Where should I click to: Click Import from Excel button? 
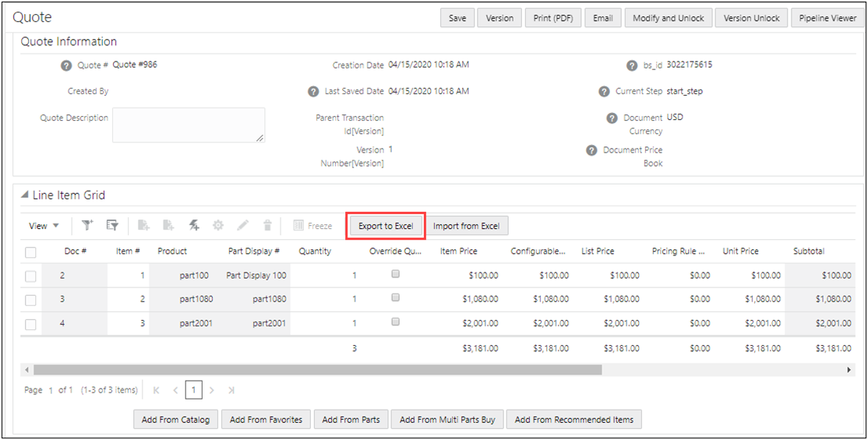467,226
